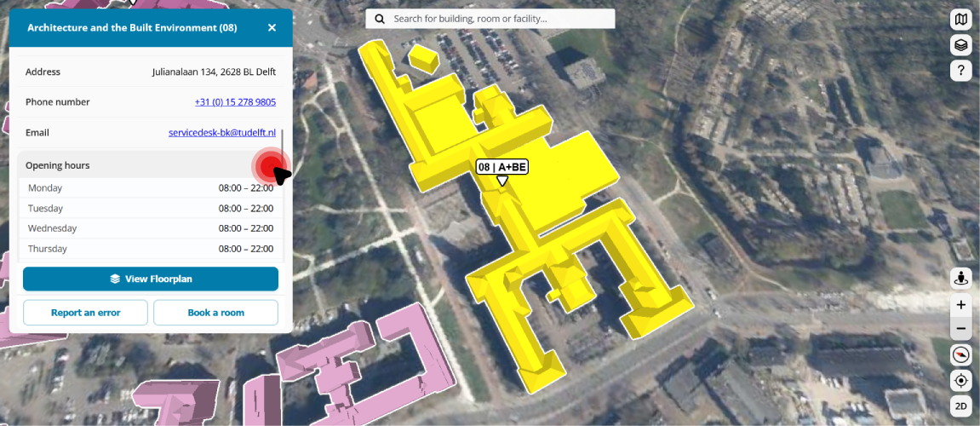Reset map orientation with compass icon
The image size is (980, 426).
(960, 354)
